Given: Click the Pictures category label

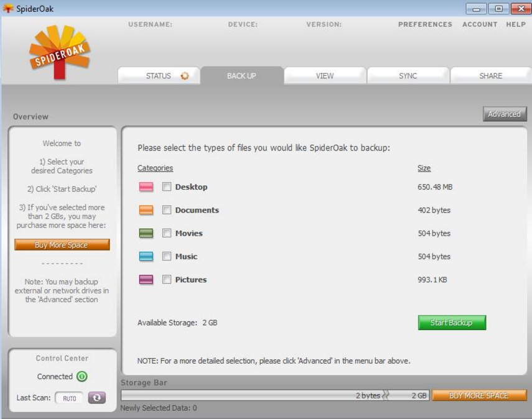Looking at the screenshot, I should [191, 280].
